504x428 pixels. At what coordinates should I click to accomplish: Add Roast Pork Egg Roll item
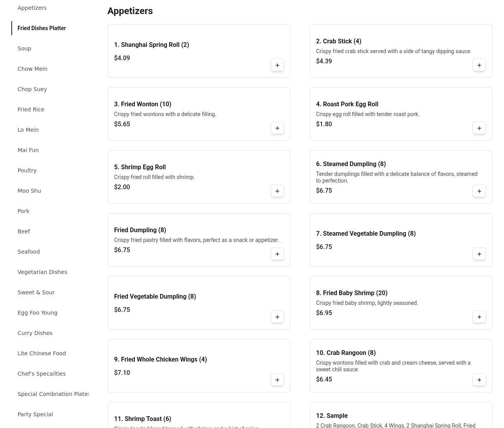pos(479,128)
